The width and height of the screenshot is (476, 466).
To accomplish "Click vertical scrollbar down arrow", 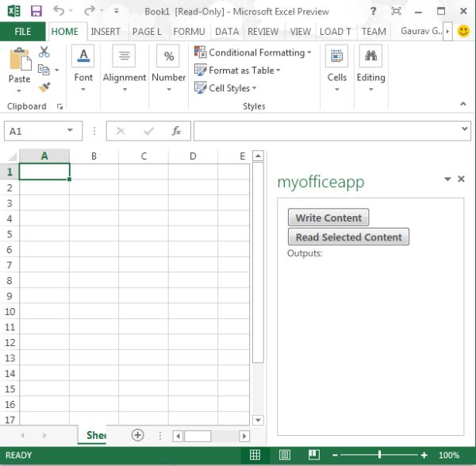I will [x=258, y=421].
